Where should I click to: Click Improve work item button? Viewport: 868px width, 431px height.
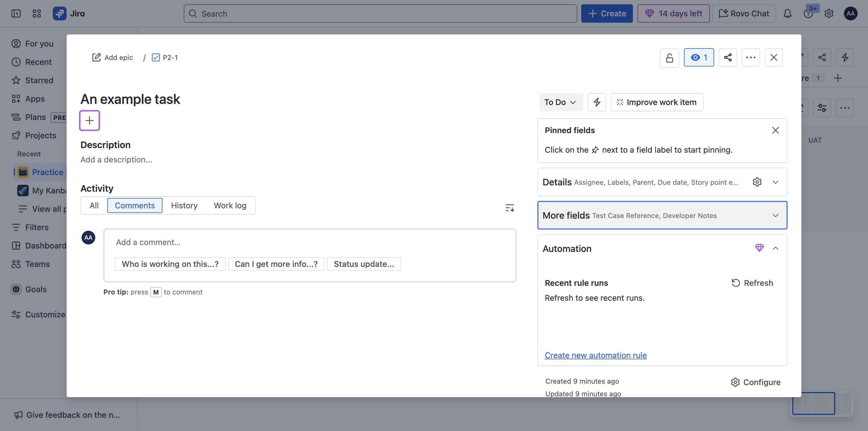657,102
